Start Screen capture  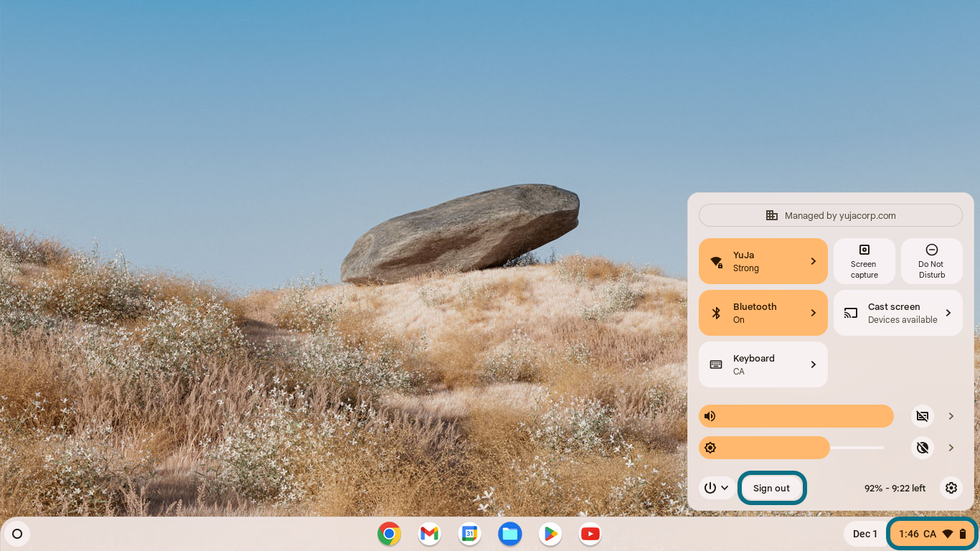(864, 261)
